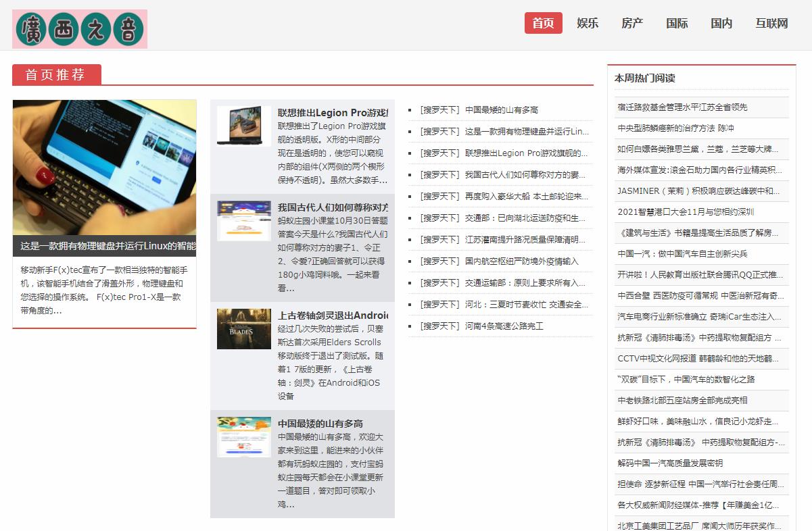Open the 本周热门阅读 sidebar heading
812x531 pixels.
coord(645,78)
